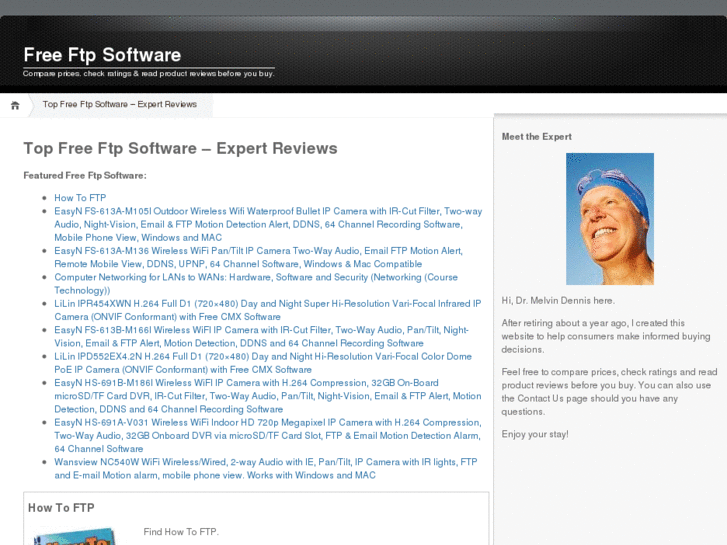
Task: Open the Wansview NC540W camera link
Action: (x=266, y=468)
